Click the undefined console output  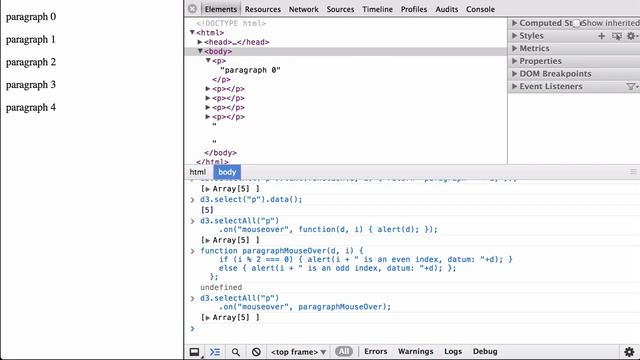[221, 287]
